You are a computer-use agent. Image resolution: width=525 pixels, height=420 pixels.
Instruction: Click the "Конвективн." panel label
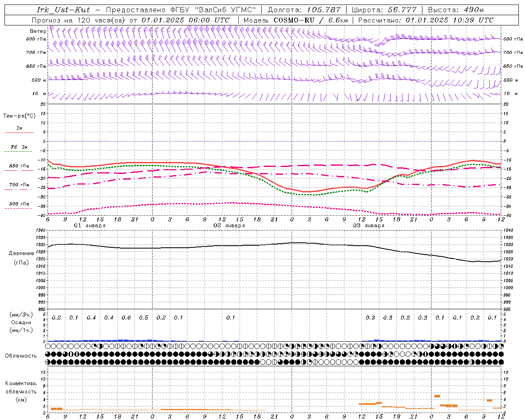pyautogui.click(x=21, y=383)
